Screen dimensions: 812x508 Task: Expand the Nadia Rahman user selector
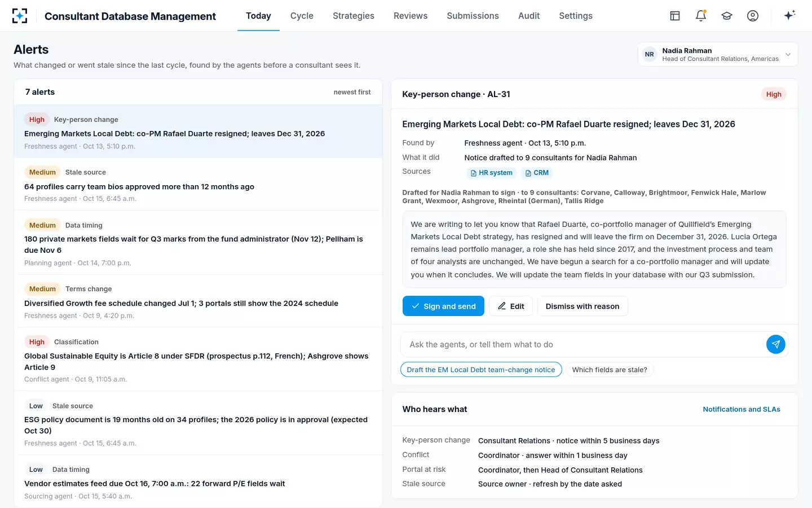click(718, 54)
